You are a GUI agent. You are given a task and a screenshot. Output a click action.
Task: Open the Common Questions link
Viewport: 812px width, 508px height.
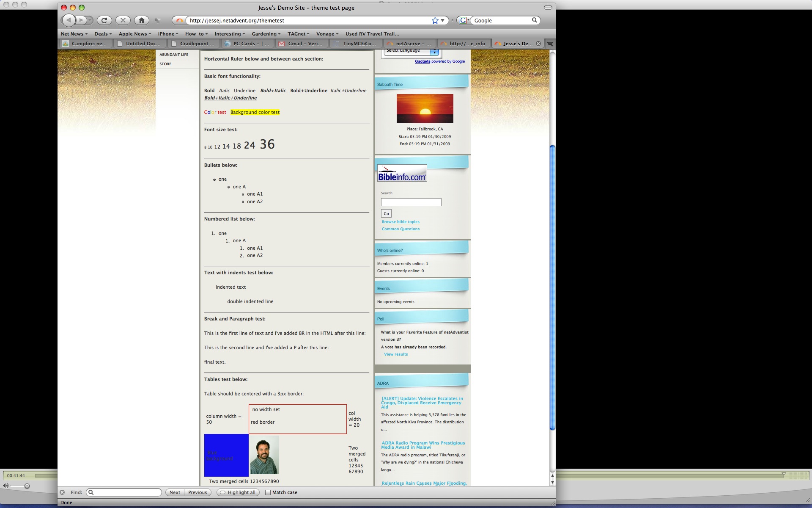click(x=401, y=229)
